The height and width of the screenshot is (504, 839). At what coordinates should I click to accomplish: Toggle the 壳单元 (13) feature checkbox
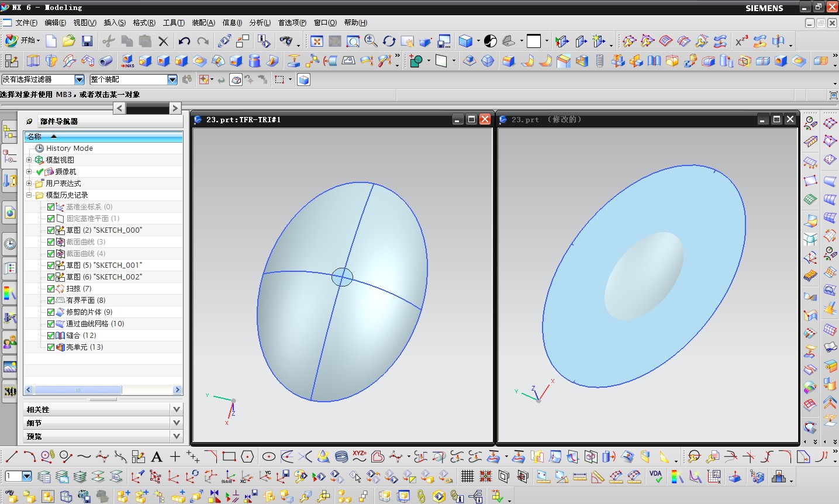[x=51, y=347]
